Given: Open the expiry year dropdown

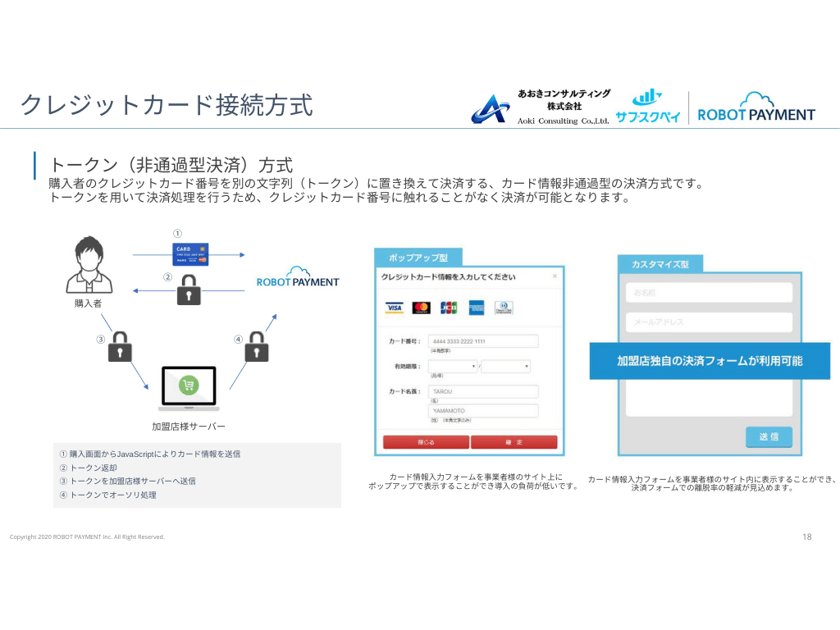Looking at the screenshot, I should [x=505, y=367].
